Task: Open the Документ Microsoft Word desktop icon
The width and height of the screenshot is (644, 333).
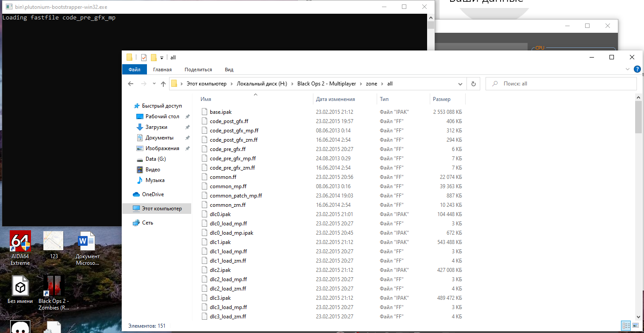Action: (x=87, y=248)
